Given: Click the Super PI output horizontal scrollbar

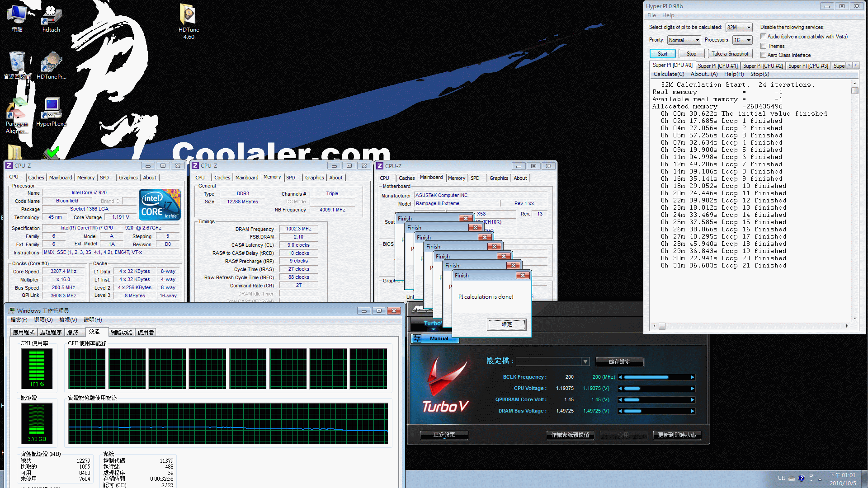Looking at the screenshot, I should click(750, 326).
